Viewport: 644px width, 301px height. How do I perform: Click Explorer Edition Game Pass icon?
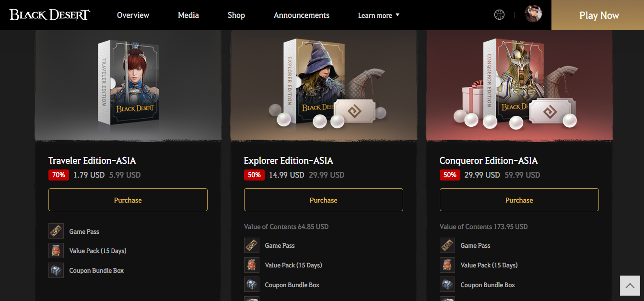[252, 245]
